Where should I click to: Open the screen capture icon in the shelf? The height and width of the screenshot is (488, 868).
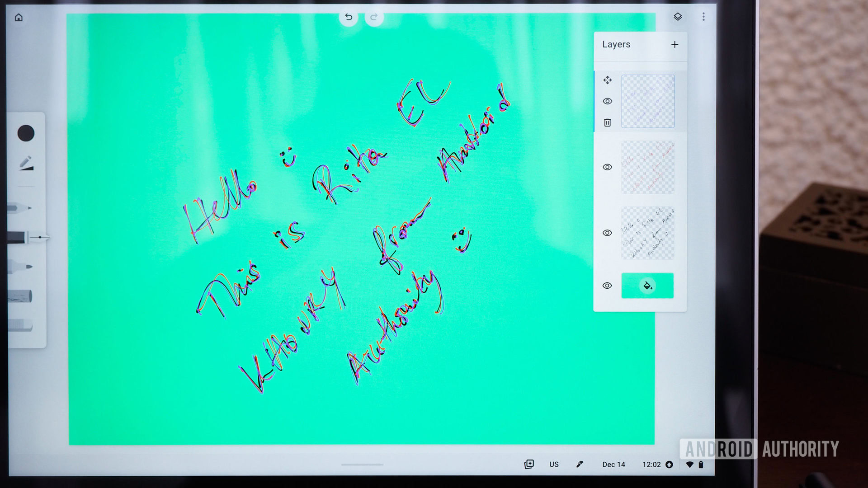(529, 464)
